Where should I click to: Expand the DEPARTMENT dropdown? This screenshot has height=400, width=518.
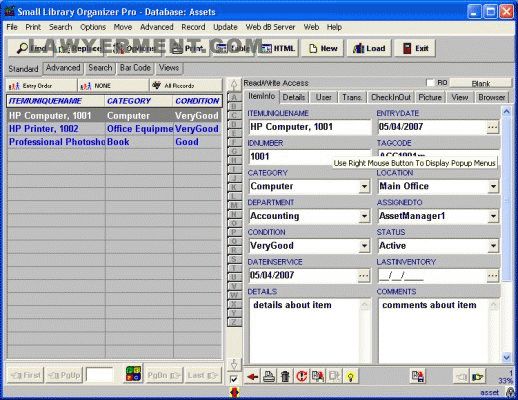364,216
